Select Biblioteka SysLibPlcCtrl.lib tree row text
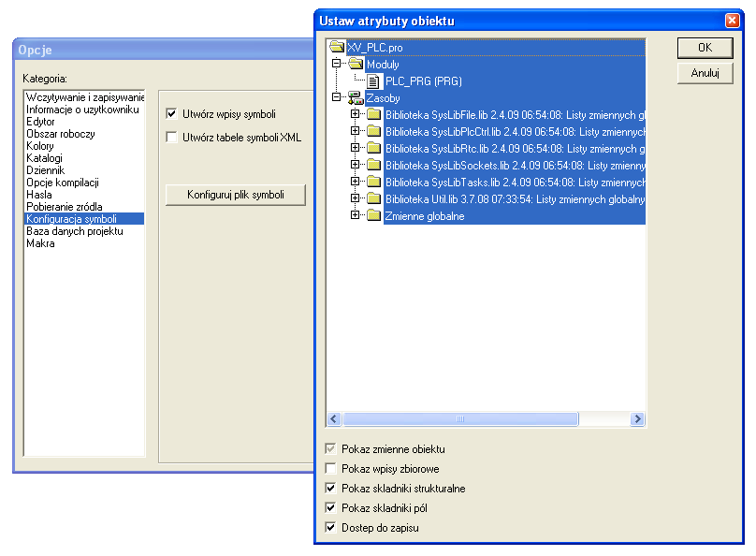This screenshot has height=556, width=756. [x=515, y=132]
